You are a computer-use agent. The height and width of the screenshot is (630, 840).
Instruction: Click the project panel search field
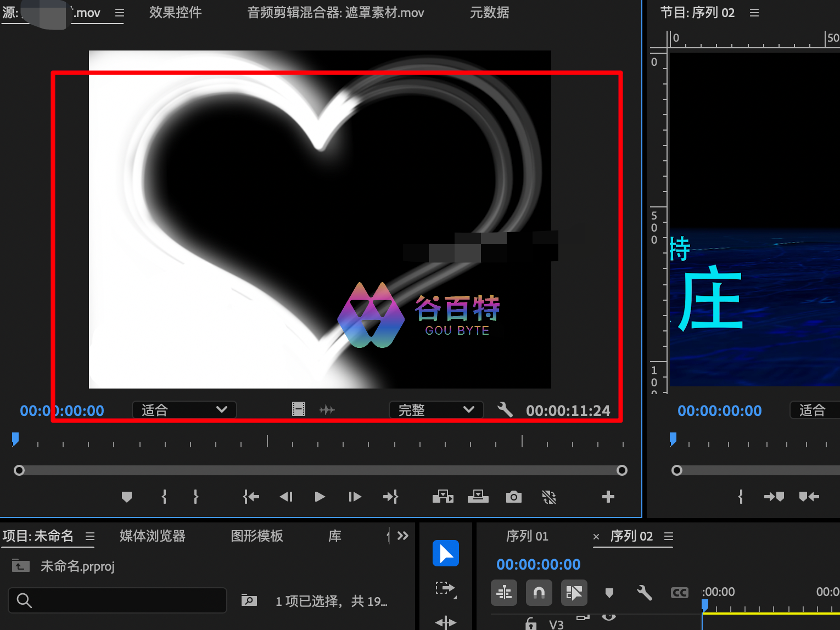click(x=117, y=600)
